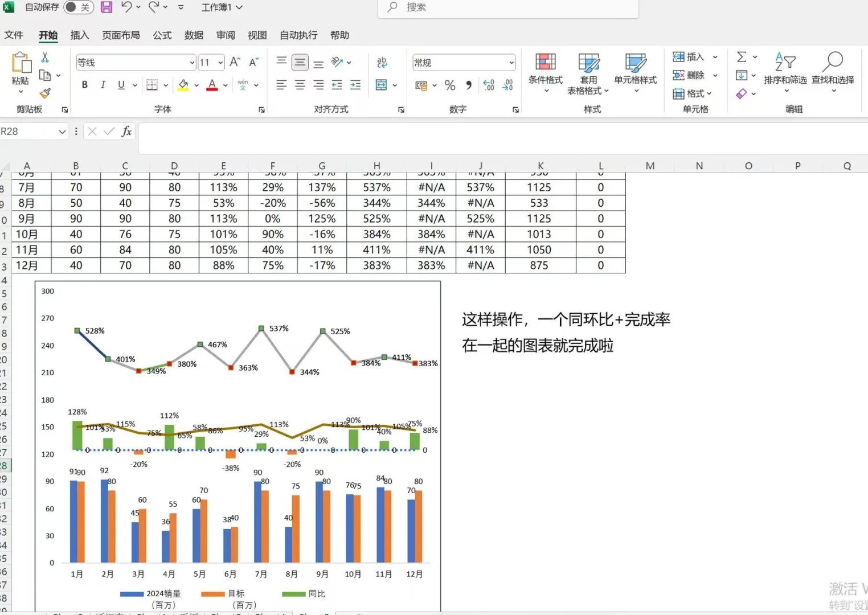Click the Undo arrow icon

tap(126, 7)
